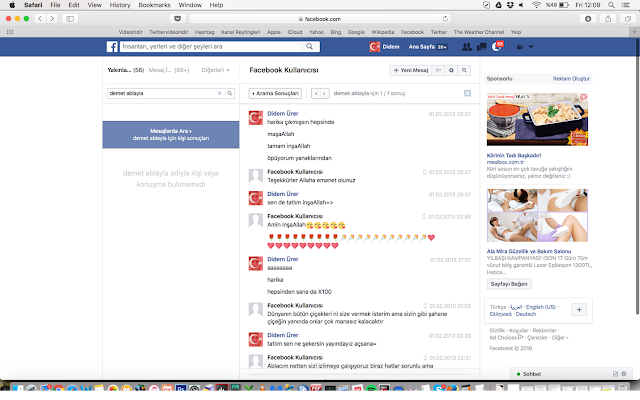Open the privacy shortcuts lock icon
The width and height of the screenshot is (640, 400).
tap(520, 47)
